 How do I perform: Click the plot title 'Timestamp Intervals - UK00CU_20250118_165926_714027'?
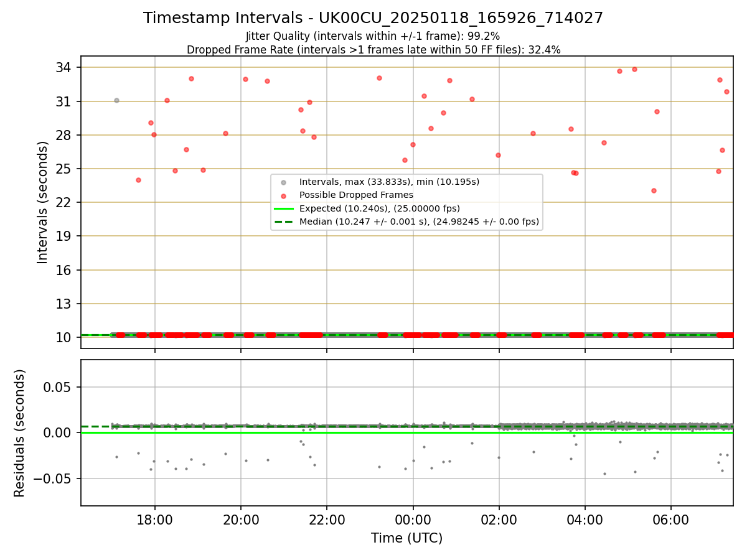pos(374,18)
